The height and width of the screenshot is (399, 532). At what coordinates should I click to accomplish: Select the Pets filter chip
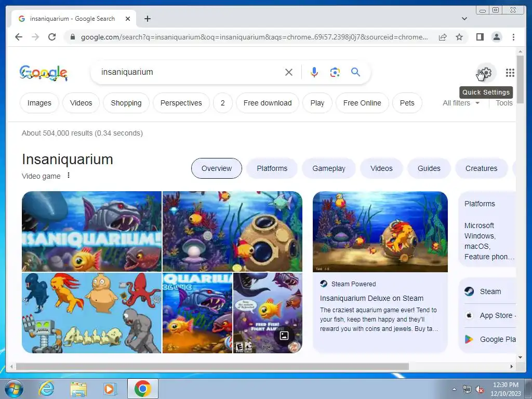point(407,103)
